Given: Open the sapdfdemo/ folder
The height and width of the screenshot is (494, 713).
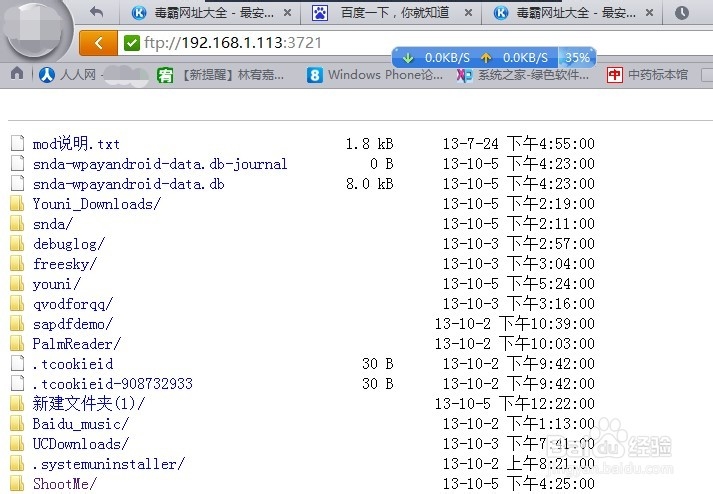Looking at the screenshot, I should [x=73, y=324].
